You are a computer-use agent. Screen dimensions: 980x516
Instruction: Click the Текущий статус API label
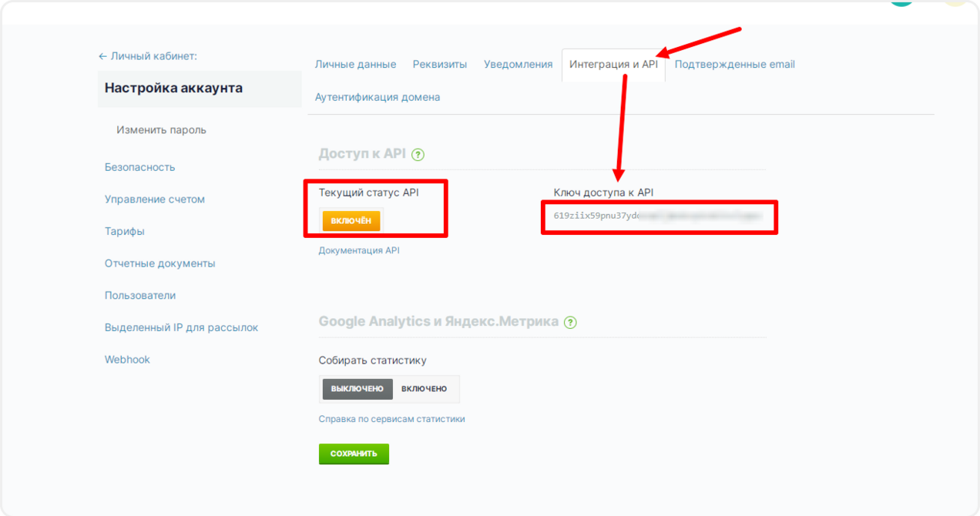coord(369,193)
